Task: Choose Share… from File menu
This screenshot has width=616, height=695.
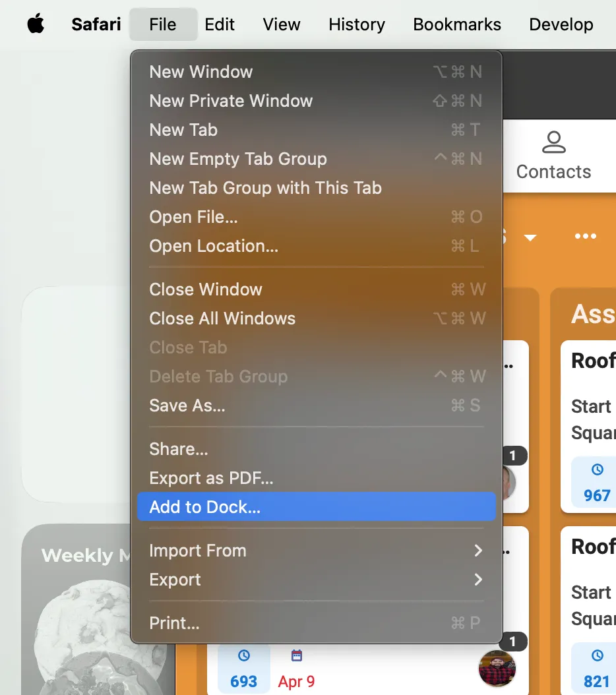Action: click(317, 449)
